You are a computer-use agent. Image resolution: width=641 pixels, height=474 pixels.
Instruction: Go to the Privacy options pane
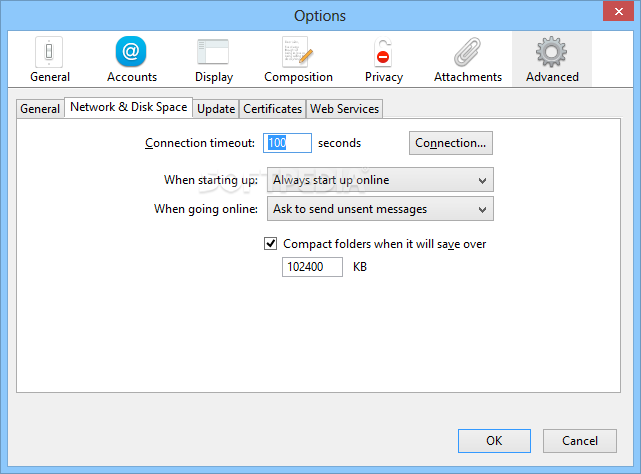tap(383, 59)
